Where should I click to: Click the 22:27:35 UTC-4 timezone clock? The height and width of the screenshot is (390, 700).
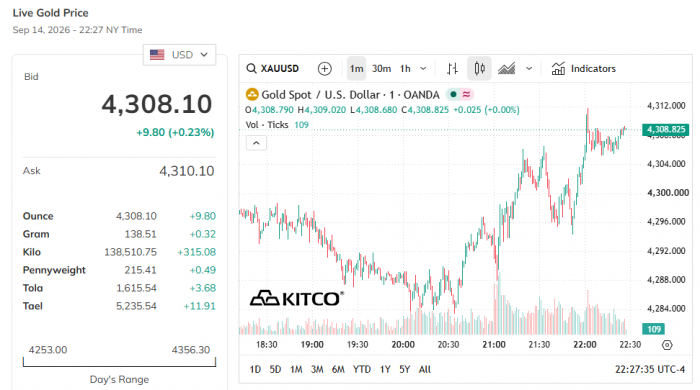[x=650, y=369]
